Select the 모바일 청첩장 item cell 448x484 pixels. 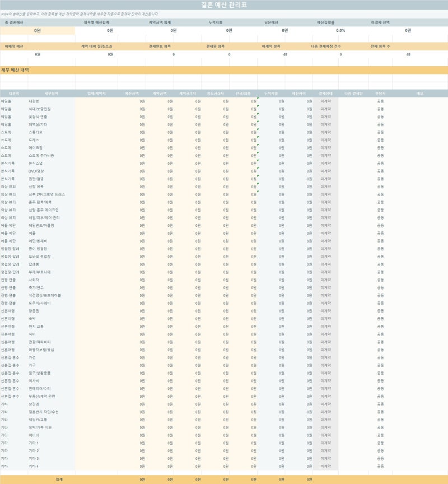(51, 257)
